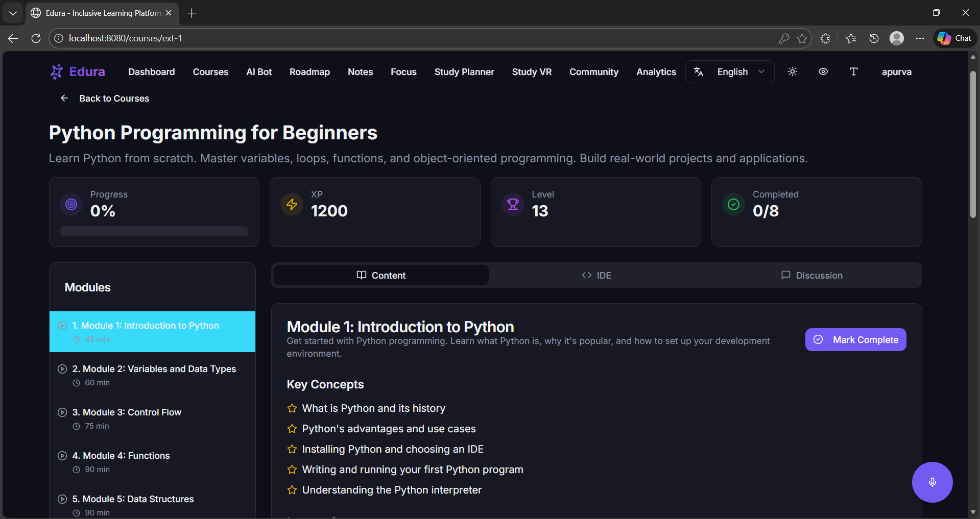Screen dimensions: 980x519
Task: Click the microphone voice assistant button
Action: (x=932, y=482)
